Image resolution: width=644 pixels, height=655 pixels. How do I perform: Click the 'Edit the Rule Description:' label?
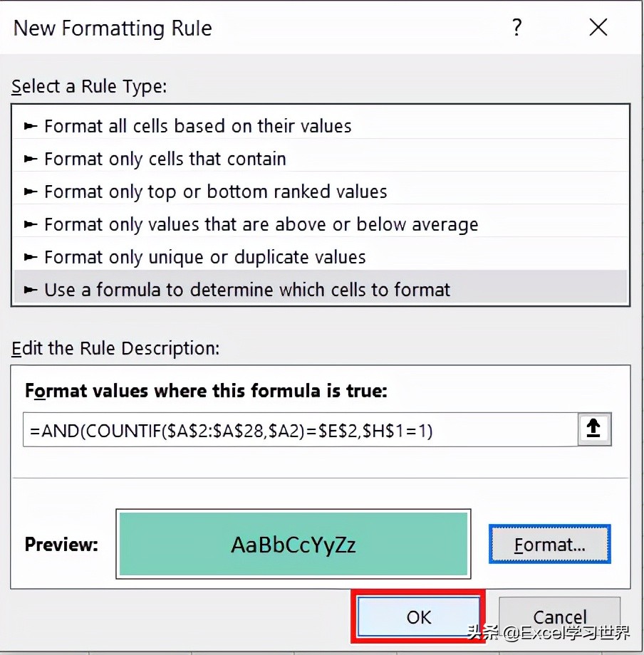(115, 349)
